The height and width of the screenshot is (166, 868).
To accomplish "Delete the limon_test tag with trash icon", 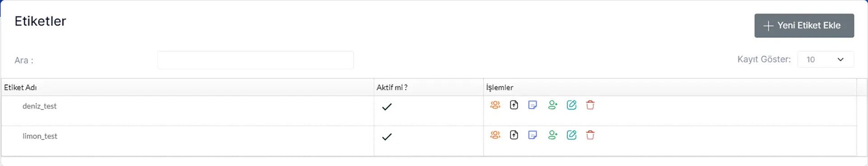I will coord(590,135).
